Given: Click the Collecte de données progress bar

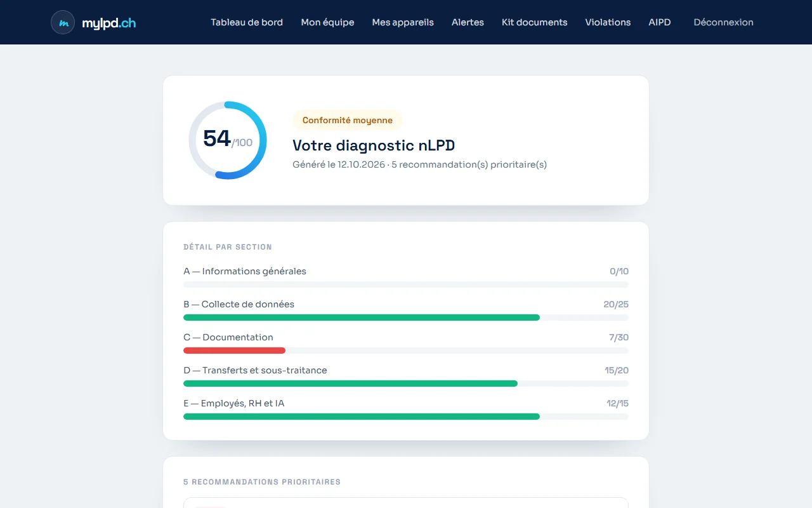Looking at the screenshot, I should (406, 317).
